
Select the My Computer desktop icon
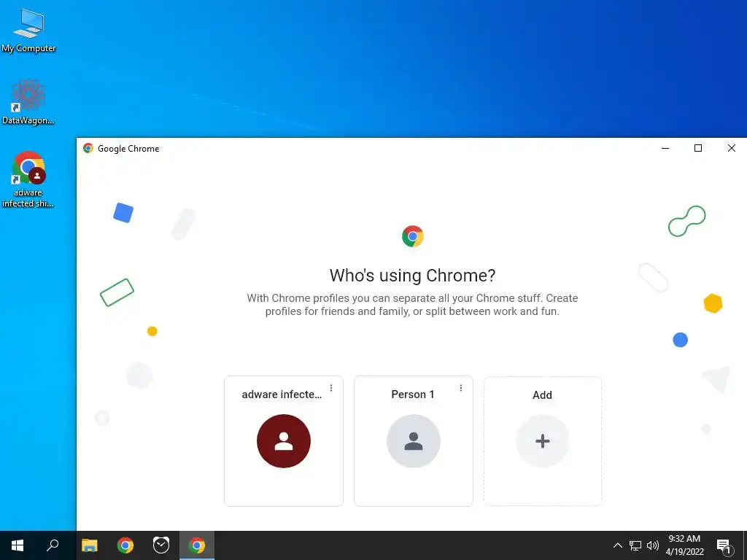(x=28, y=30)
